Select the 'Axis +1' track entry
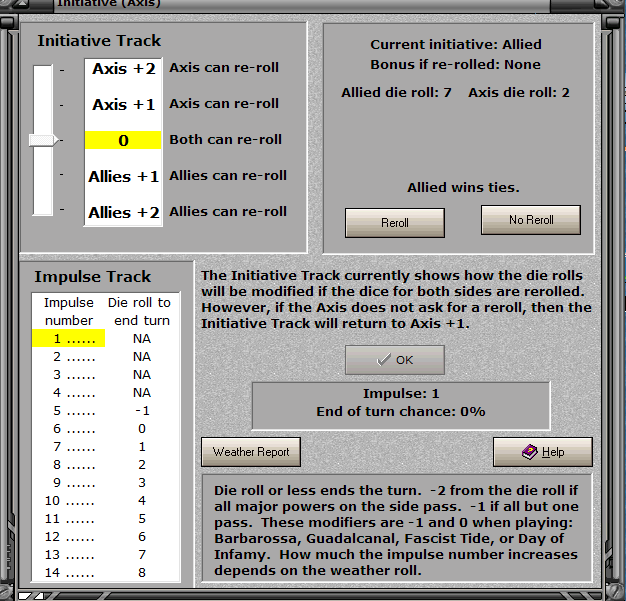626x601 pixels. [x=123, y=105]
